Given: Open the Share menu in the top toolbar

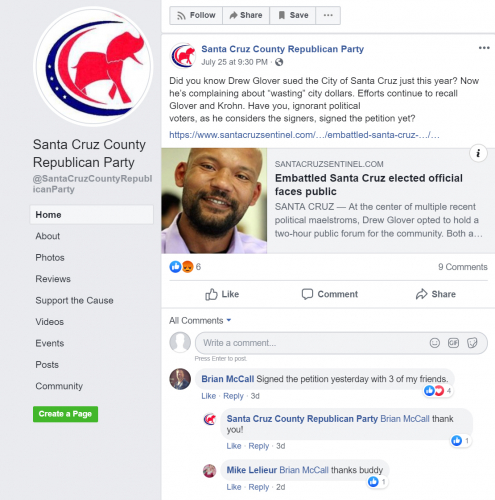Looking at the screenshot, I should tap(246, 15).
